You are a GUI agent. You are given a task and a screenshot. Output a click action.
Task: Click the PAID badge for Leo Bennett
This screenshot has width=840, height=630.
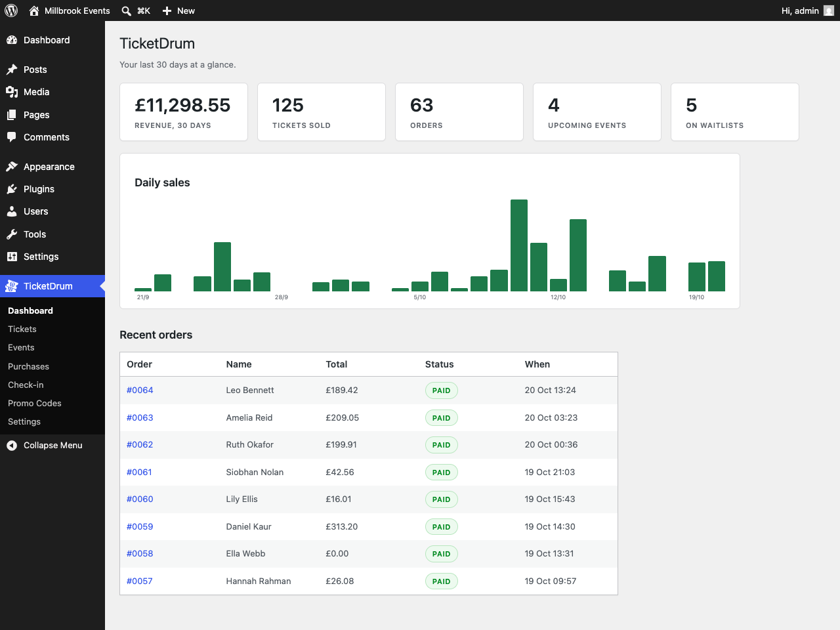click(442, 390)
